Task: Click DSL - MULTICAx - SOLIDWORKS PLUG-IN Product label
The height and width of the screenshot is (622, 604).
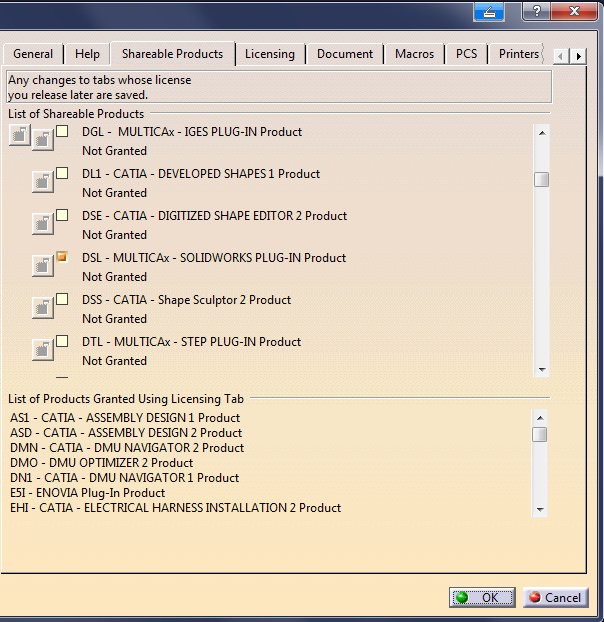Action: point(214,258)
